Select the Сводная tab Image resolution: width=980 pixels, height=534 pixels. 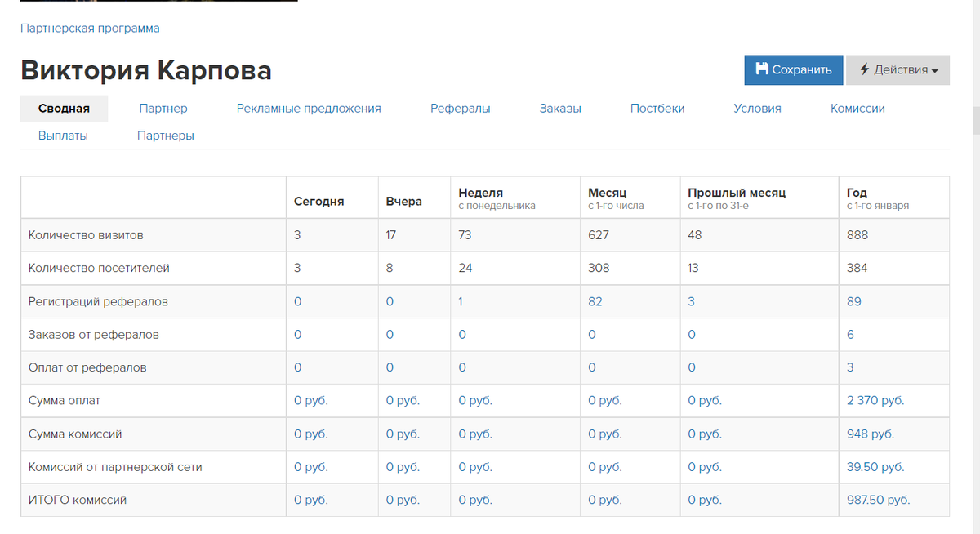[64, 108]
